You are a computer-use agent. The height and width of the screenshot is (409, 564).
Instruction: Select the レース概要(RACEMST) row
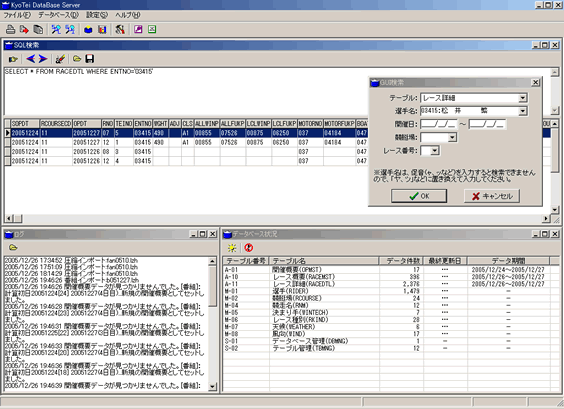point(391,277)
